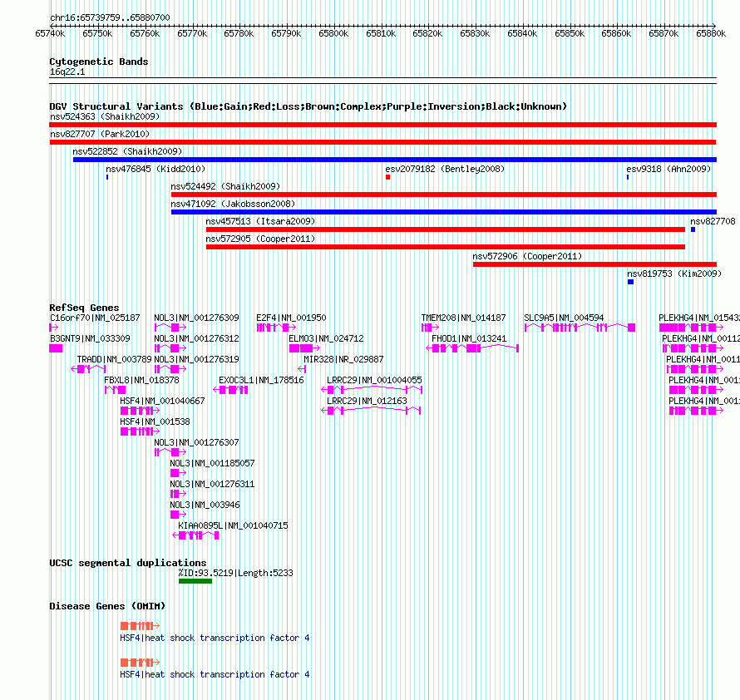Screen dimensions: 740x700
Task: Open the nsv572906 (Cooper2011) label
Action: pyautogui.click(x=527, y=256)
